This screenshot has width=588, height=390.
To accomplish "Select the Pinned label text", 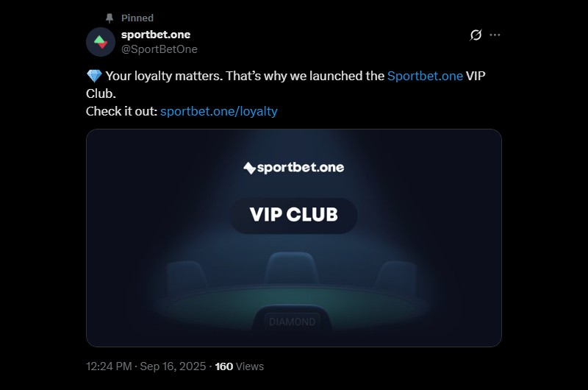I will [137, 18].
